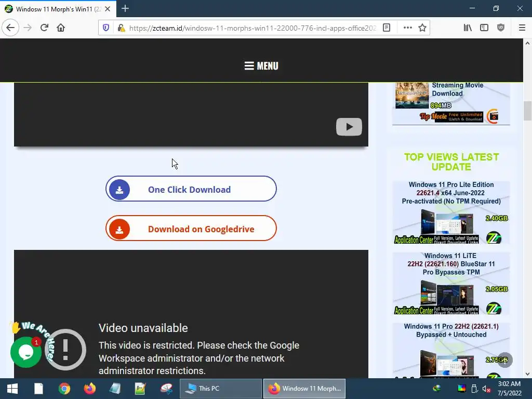Open Firefox library icon

(x=468, y=28)
